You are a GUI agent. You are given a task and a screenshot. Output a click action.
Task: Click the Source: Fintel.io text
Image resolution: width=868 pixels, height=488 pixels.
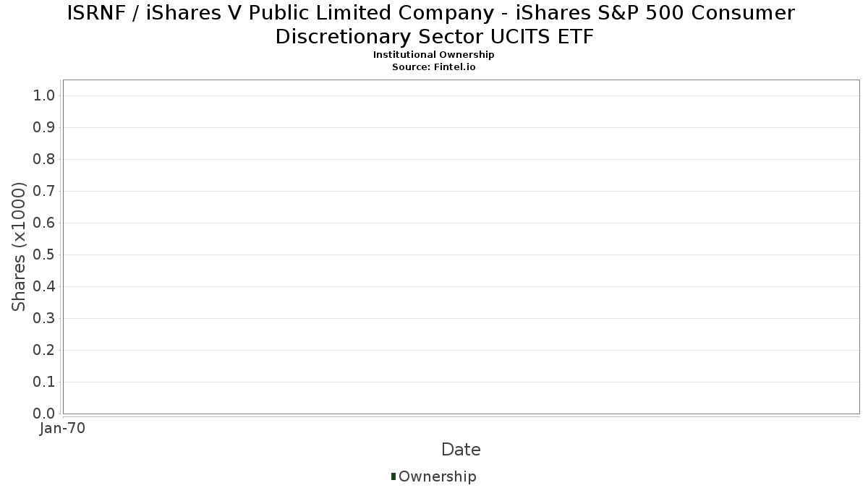(433, 67)
